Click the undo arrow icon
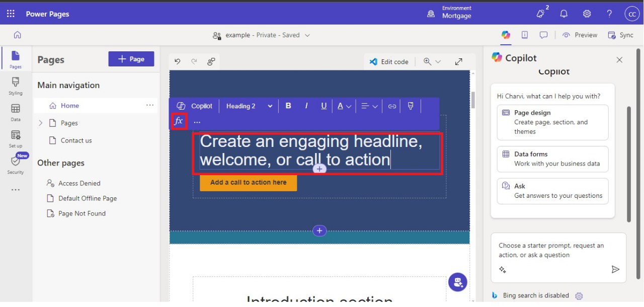 pyautogui.click(x=177, y=61)
